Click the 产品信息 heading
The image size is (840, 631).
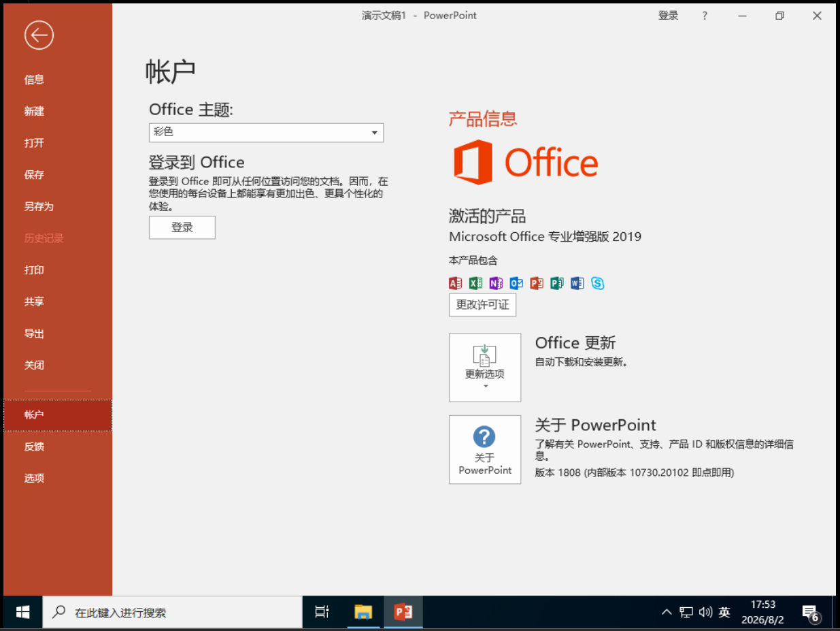[x=483, y=119]
